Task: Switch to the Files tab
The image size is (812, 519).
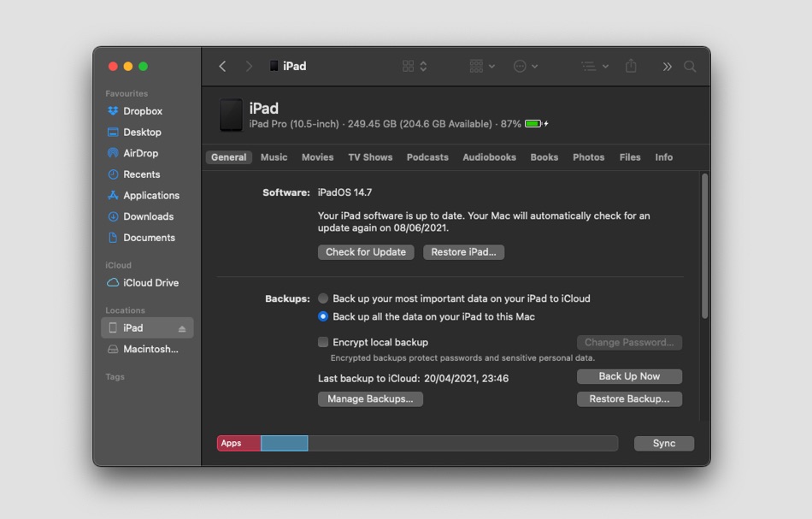Action: [630, 157]
